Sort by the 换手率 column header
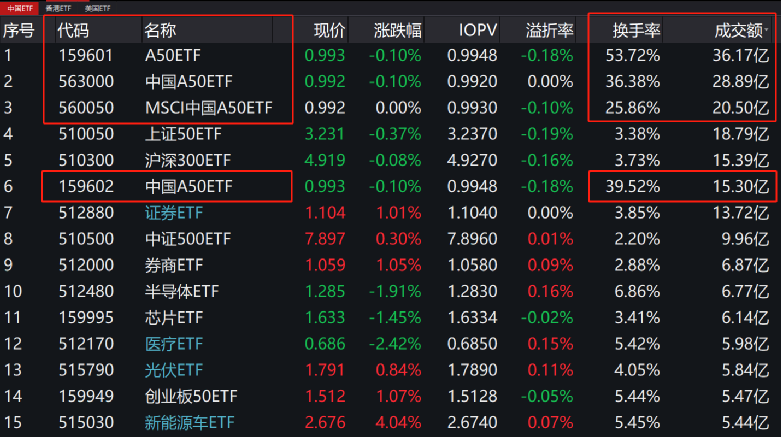 636,30
